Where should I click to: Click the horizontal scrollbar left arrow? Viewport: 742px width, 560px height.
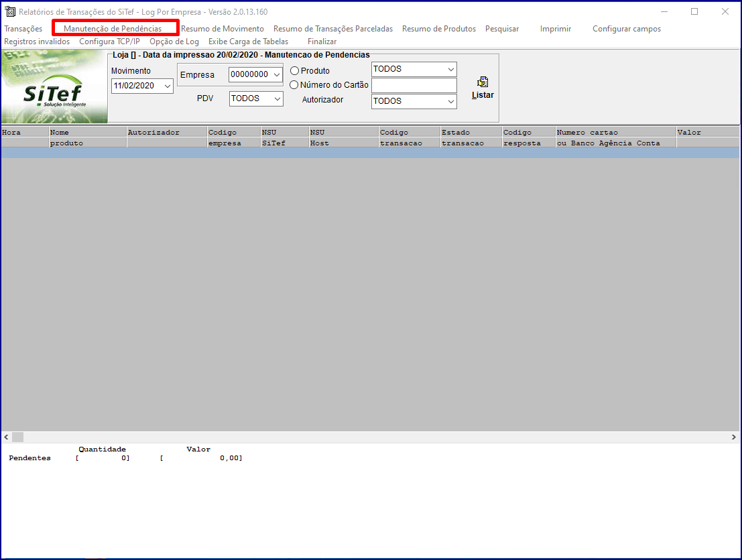[6, 437]
